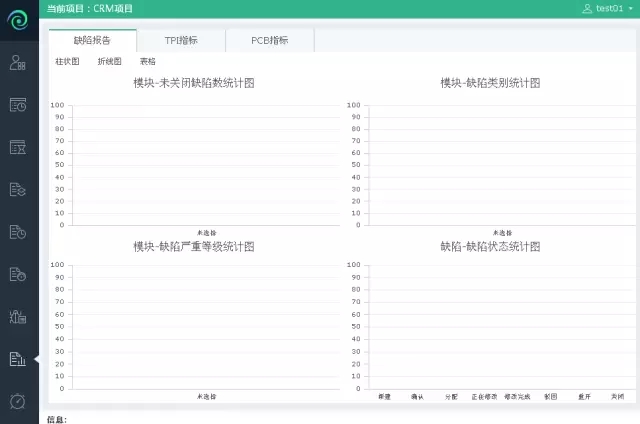Image resolution: width=640 pixels, height=424 pixels.
Task: Click inside the 缺陷-缺陷状态统计图 chart area
Action: click(502, 327)
